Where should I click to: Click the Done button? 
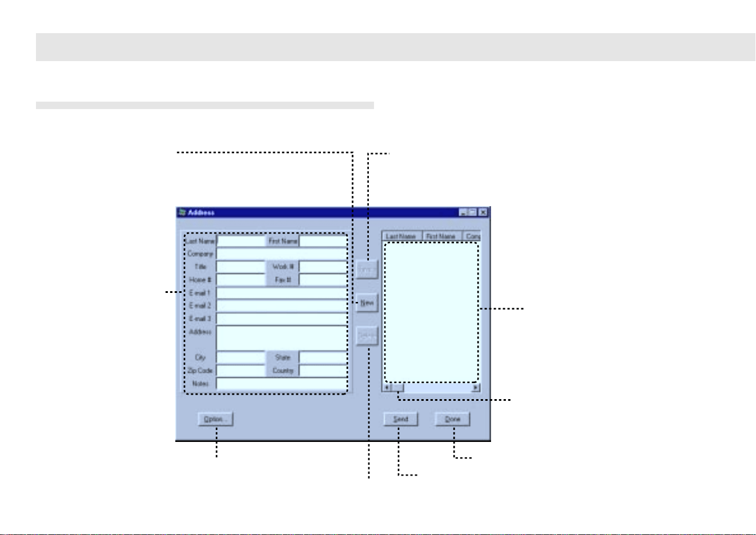click(x=452, y=419)
